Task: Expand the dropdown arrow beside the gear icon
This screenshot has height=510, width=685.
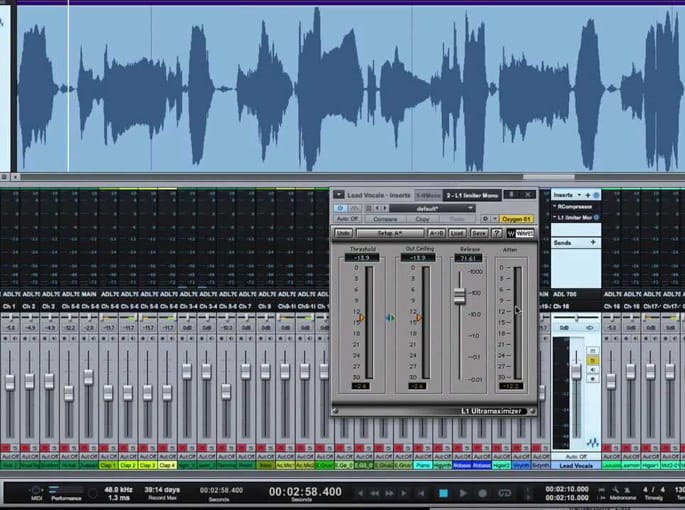Action: [495, 219]
